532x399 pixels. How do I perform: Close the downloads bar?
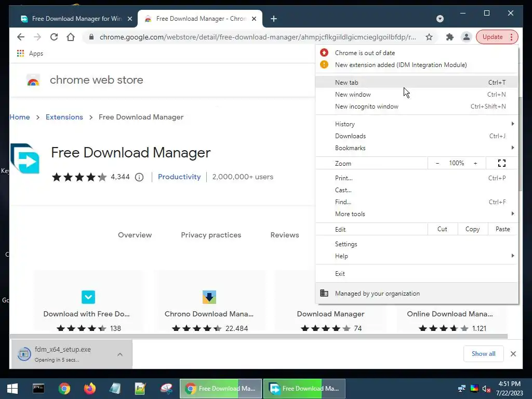click(513, 354)
